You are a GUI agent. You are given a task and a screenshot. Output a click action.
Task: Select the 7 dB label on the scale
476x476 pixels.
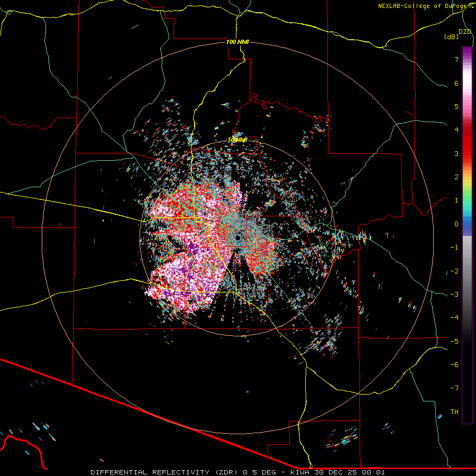pos(456,59)
